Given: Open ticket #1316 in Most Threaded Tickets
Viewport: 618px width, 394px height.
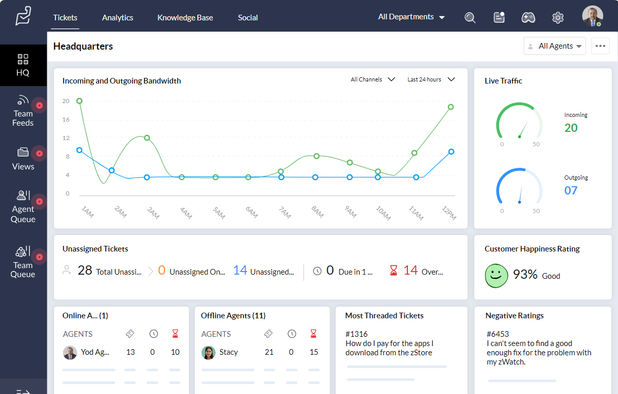Looking at the screenshot, I should tap(389, 343).
